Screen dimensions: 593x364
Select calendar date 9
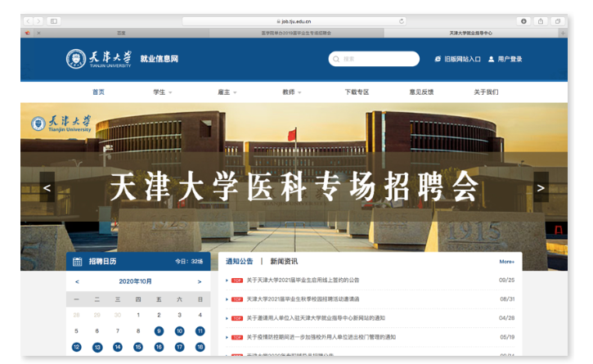pos(159,331)
